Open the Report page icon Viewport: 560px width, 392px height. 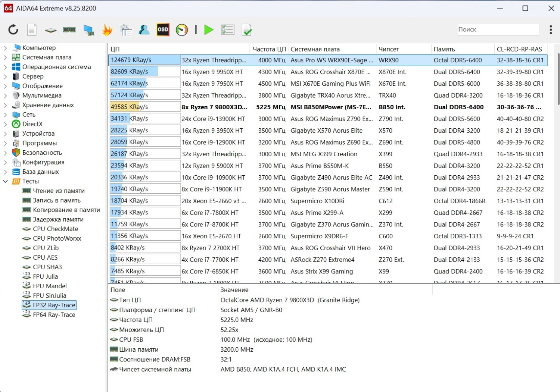(32, 29)
